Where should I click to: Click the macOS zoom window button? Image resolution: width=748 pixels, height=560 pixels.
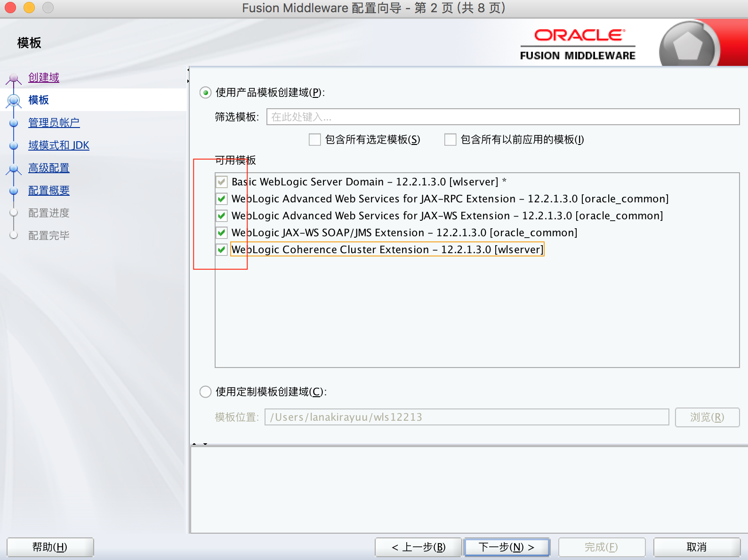[48, 8]
